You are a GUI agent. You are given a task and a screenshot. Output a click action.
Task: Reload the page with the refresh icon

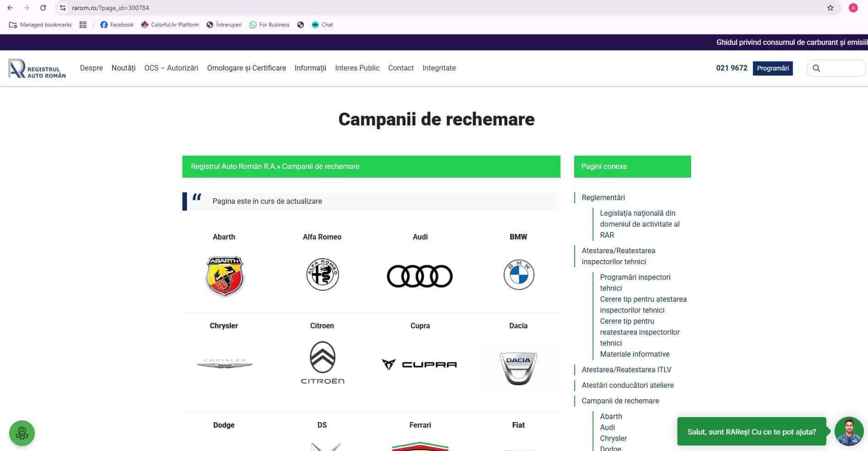pos(43,8)
